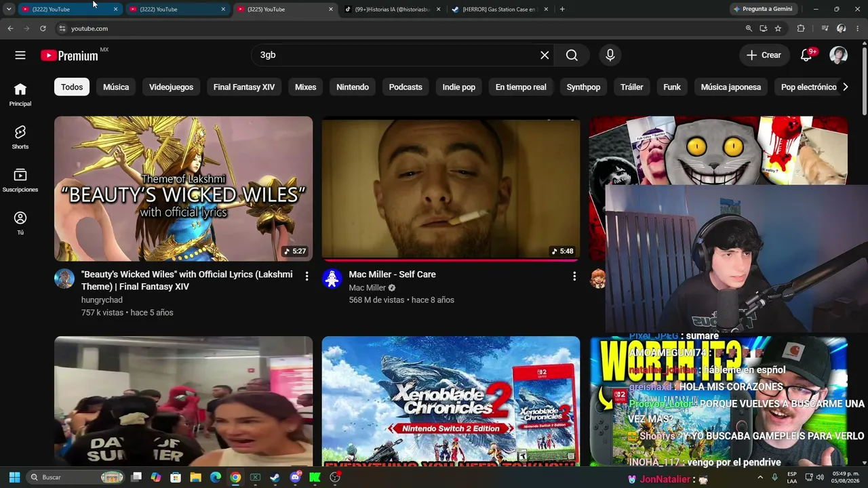Bookmark this page with the star
This screenshot has height=488, width=868.
[778, 28]
